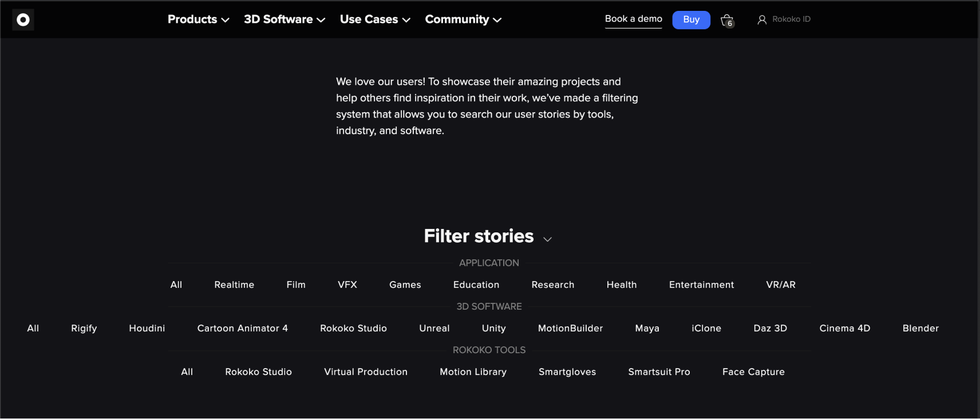Follow the Book a demo link
Image resolution: width=980 pixels, height=419 pixels.
point(634,19)
